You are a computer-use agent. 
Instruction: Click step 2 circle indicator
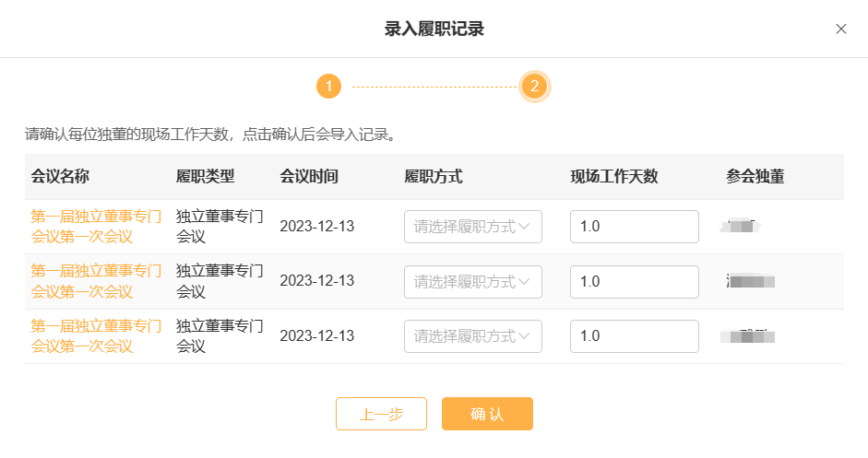535,87
